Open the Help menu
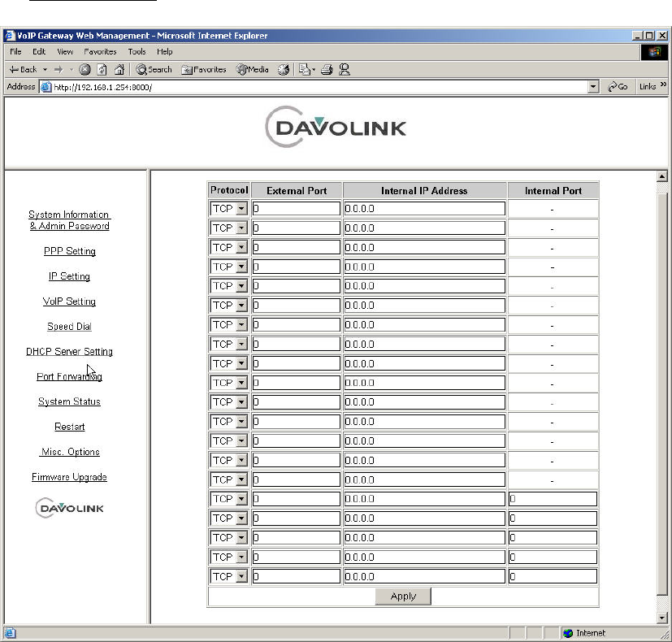672x642 pixels. pos(165,52)
